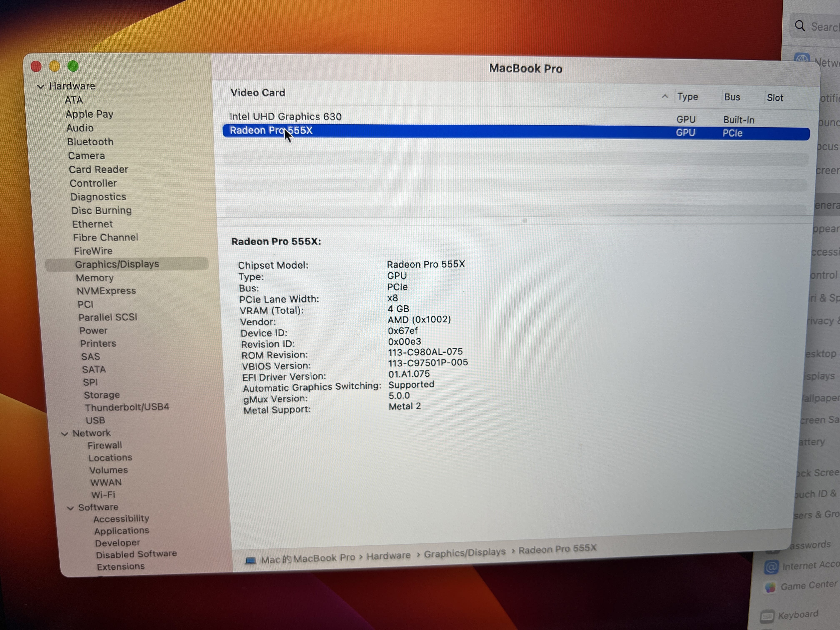
Task: Click the Keyboard settings icon
Action: click(x=767, y=616)
